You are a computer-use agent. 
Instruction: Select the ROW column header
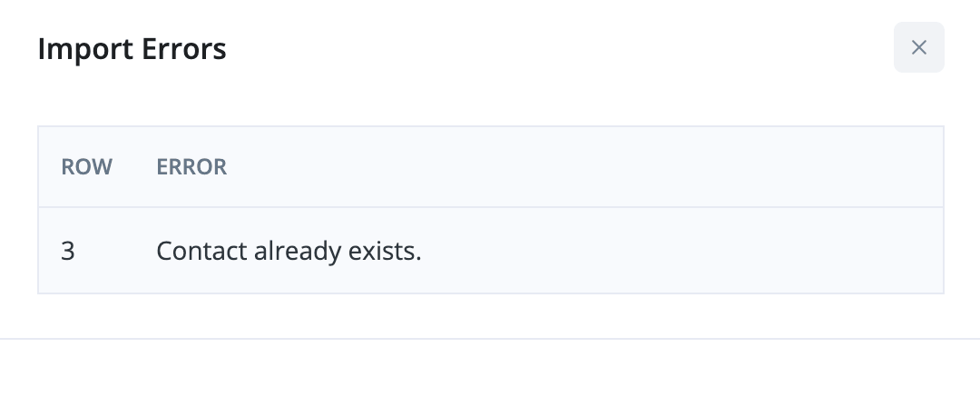(86, 167)
